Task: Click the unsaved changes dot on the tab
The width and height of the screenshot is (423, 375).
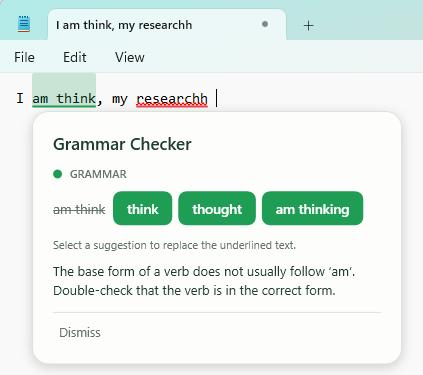Action: click(265, 24)
